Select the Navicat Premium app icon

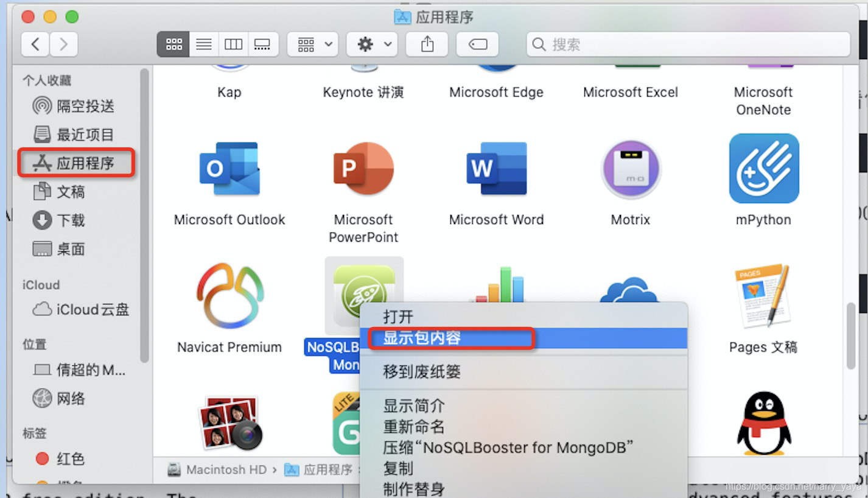[229, 296]
